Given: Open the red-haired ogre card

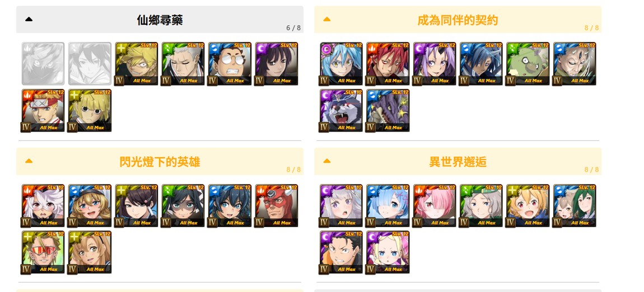Looking at the screenshot, I should (x=388, y=64).
